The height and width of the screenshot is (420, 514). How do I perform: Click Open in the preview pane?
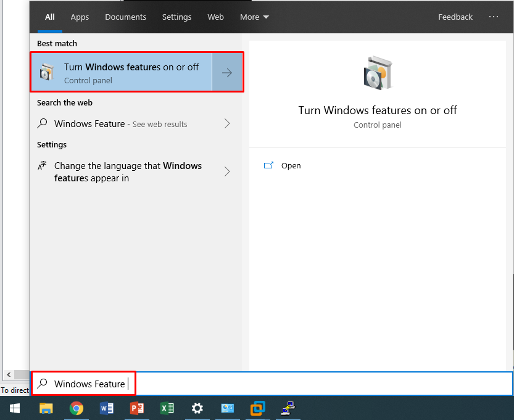(291, 166)
